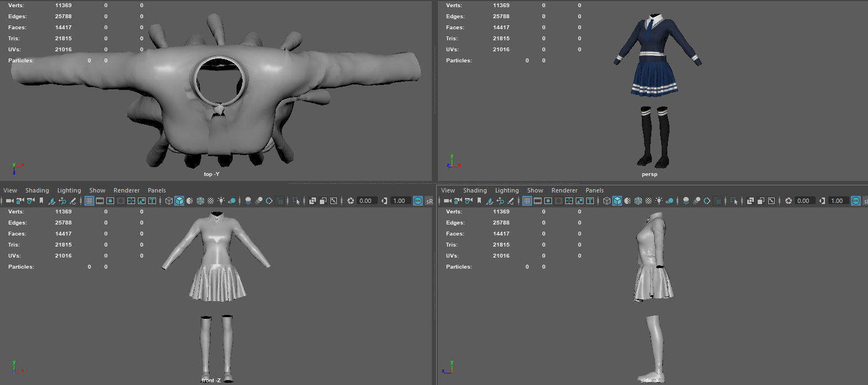Toggle Multisample Anti-aliasing in front panel toolbar

click(x=269, y=201)
